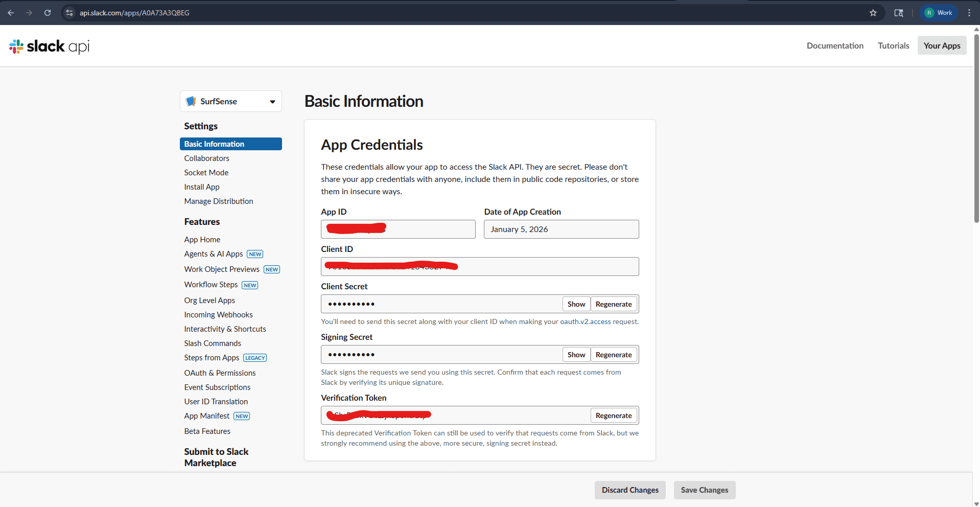
Task: Open the browser three-dot menu
Action: click(x=969, y=12)
